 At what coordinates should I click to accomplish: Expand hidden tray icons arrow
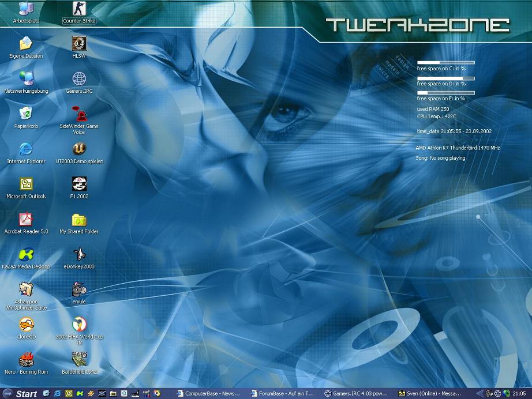click(479, 394)
